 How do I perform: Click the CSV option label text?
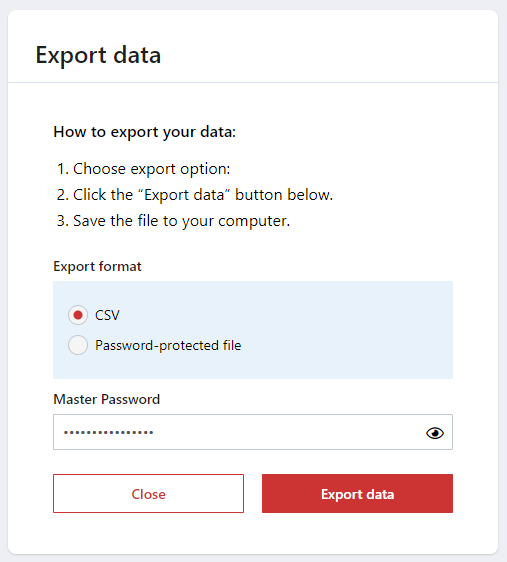pos(107,315)
